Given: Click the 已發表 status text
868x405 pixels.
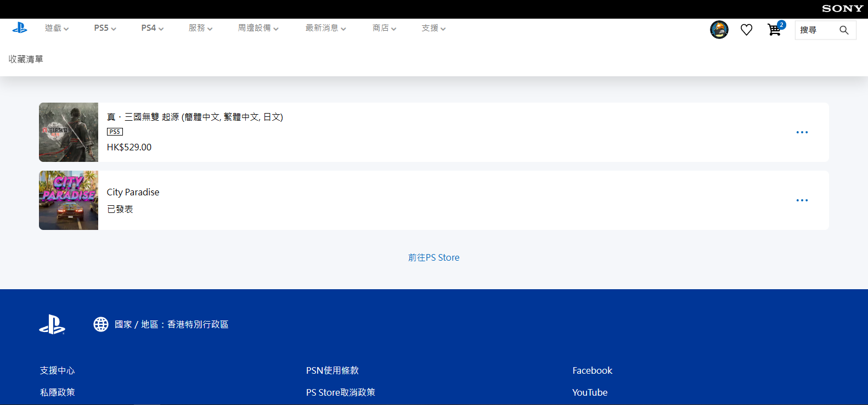Looking at the screenshot, I should pos(120,209).
